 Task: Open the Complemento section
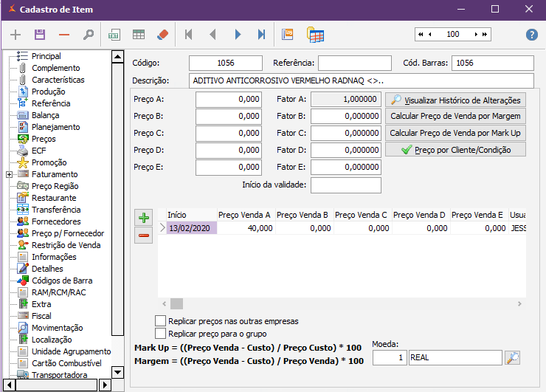[x=56, y=68]
